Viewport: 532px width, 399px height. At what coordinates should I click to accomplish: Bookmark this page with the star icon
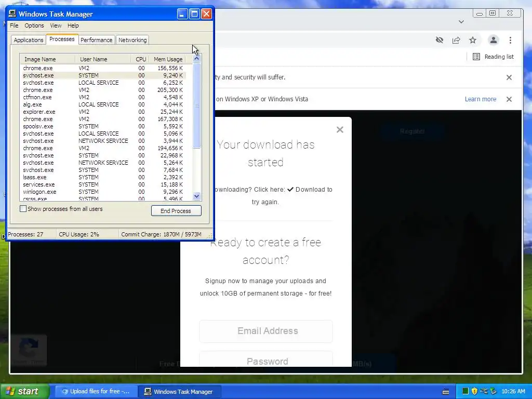point(473,40)
